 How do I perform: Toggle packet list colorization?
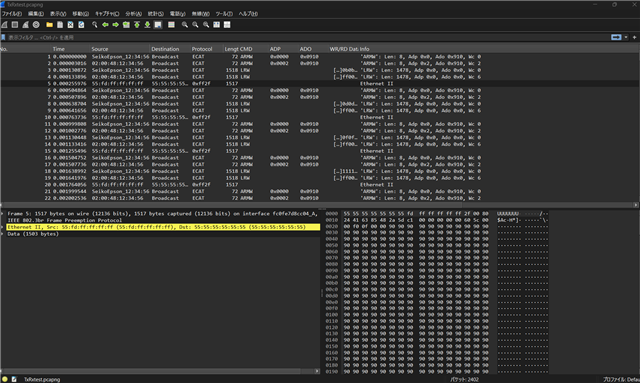click(171, 25)
